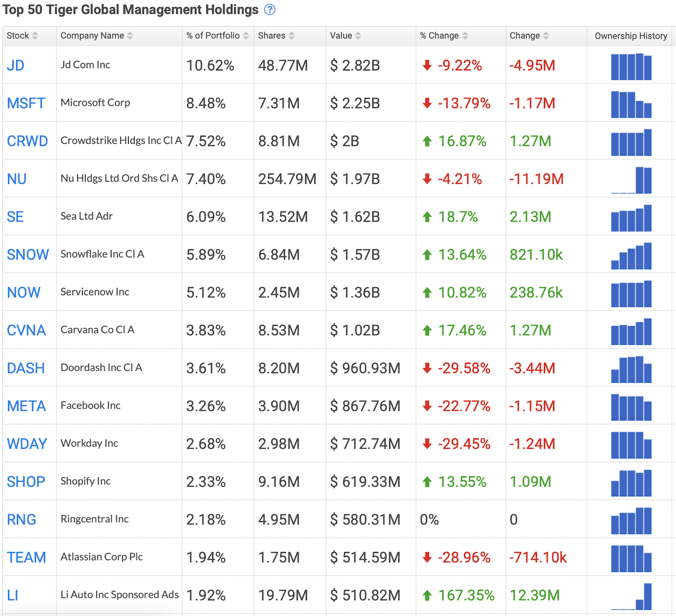Open the NOW ticker link
Screen dimensions: 676x616
24,292
